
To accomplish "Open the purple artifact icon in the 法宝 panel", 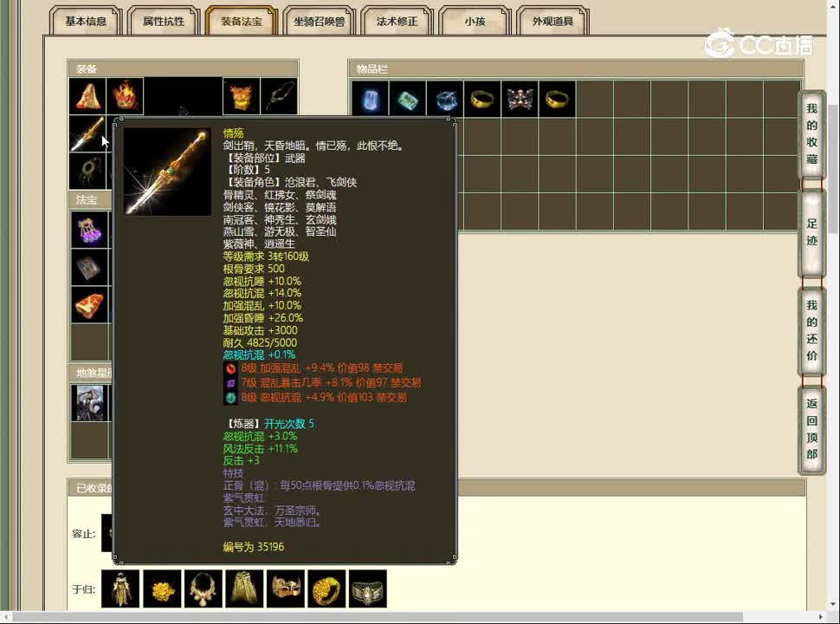I will (x=90, y=229).
